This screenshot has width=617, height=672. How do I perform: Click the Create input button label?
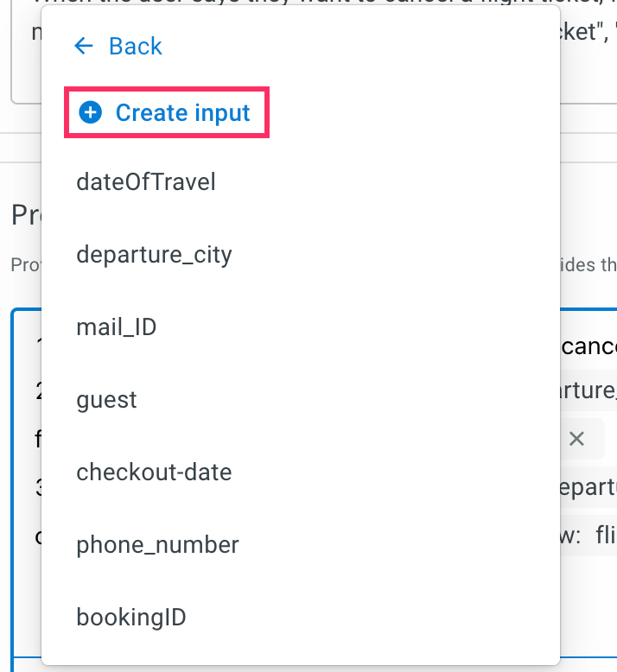pyautogui.click(x=182, y=112)
